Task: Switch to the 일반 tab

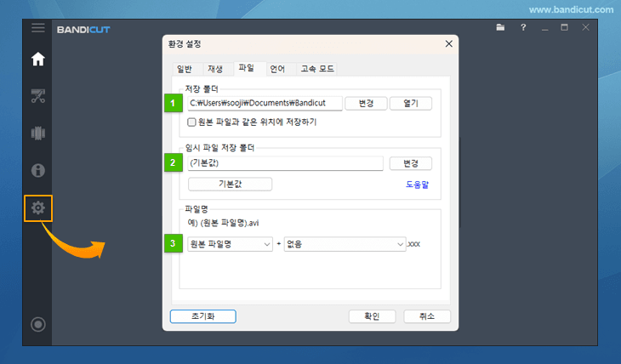Action: coord(185,69)
